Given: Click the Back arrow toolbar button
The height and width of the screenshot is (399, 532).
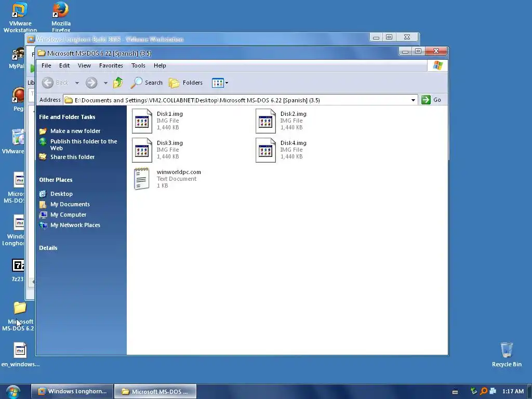Looking at the screenshot, I should tap(48, 83).
